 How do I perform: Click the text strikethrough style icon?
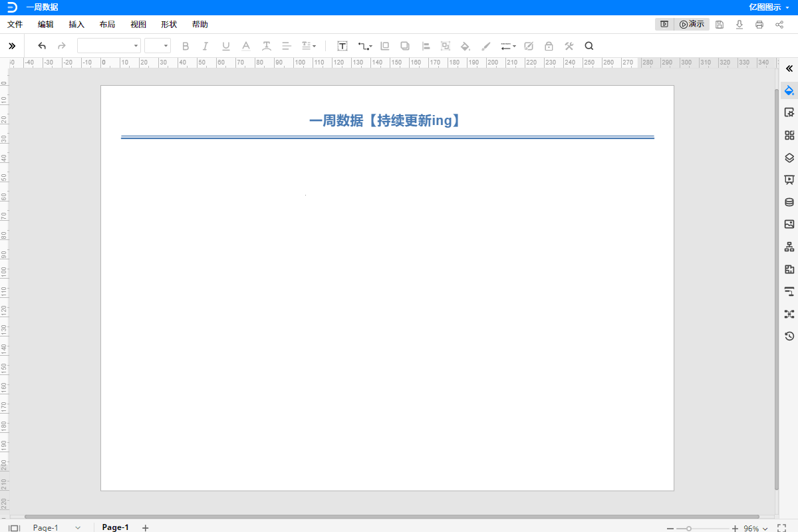(x=267, y=46)
